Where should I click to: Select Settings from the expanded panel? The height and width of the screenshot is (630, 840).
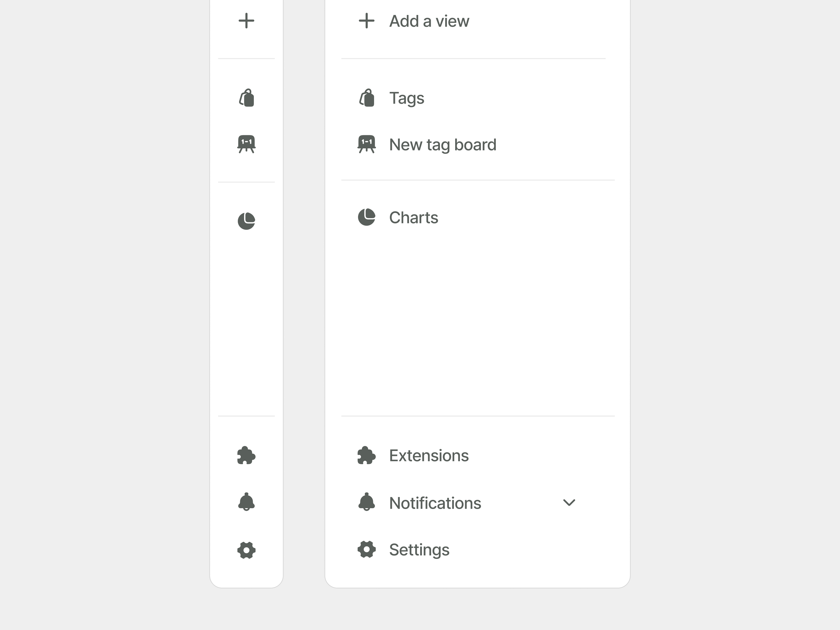coord(419,549)
